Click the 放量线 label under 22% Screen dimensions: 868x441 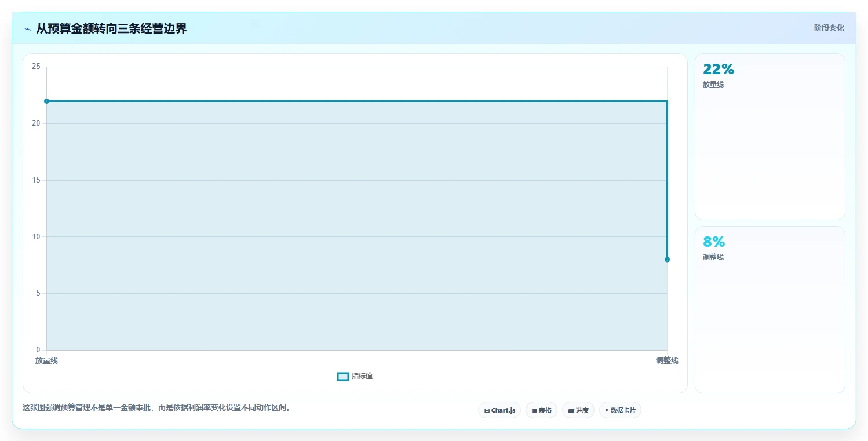(x=713, y=84)
